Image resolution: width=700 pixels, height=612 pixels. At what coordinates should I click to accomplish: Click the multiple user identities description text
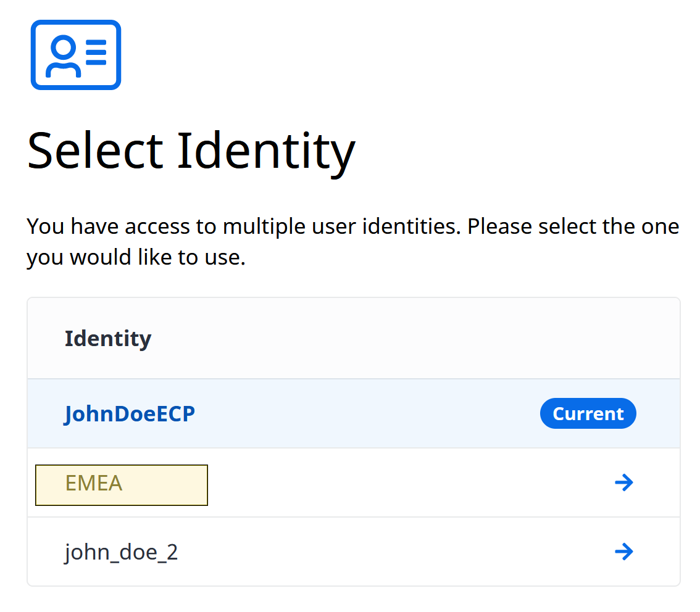click(x=352, y=242)
